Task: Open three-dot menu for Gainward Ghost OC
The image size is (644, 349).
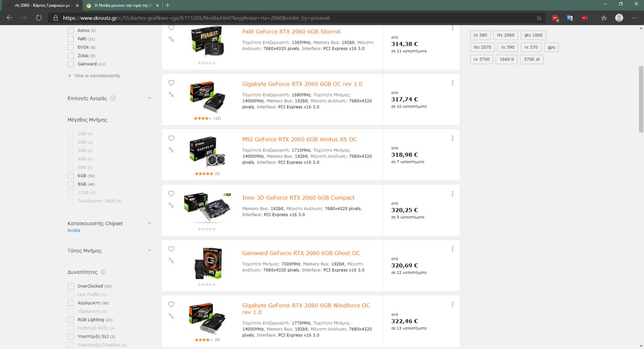Action: (452, 249)
